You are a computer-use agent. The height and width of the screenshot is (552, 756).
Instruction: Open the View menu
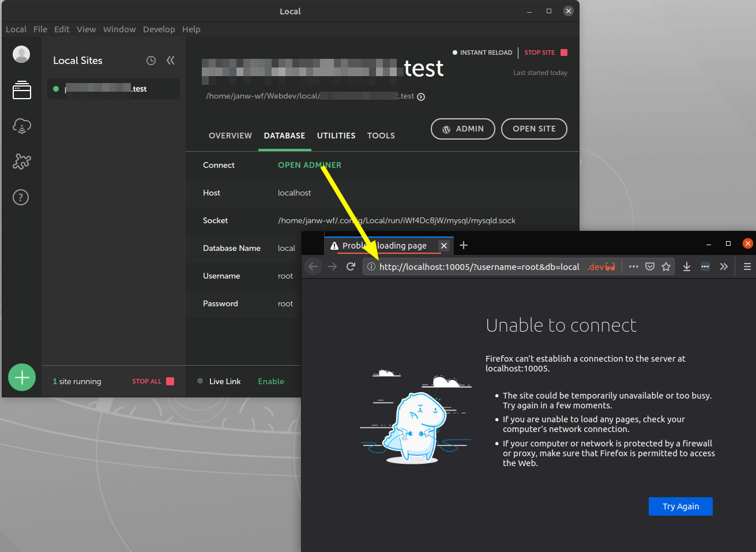coord(86,29)
